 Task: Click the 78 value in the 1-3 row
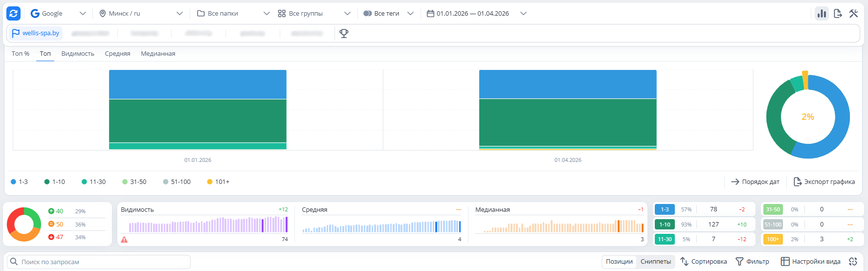(x=713, y=209)
